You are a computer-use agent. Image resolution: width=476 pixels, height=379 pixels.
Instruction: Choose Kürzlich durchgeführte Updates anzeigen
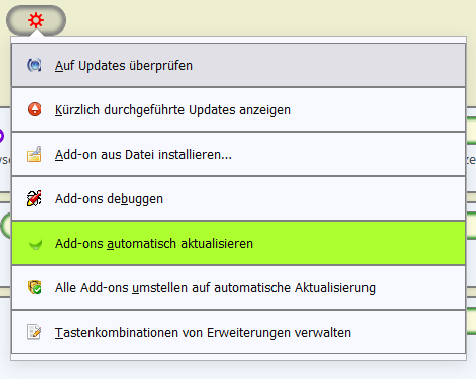pyautogui.click(x=238, y=110)
